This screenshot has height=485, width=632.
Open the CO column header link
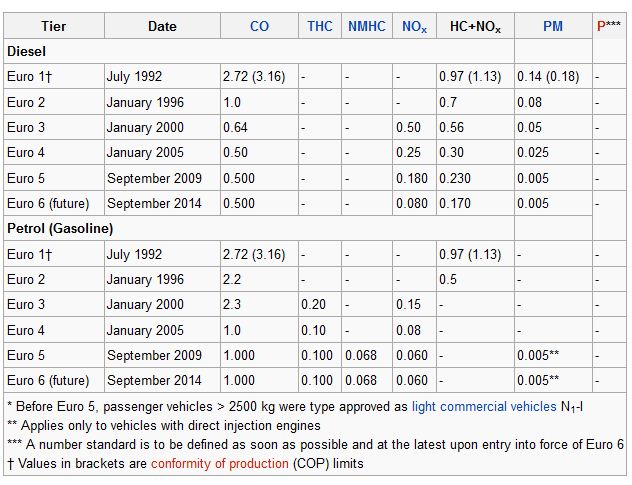259,27
